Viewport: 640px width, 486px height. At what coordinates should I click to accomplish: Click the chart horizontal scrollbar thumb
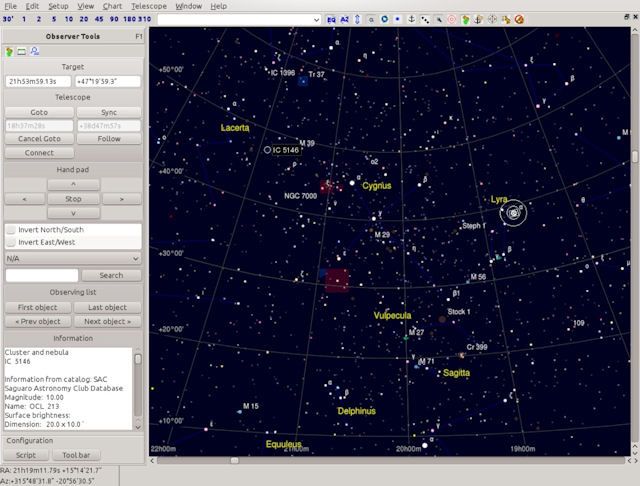[x=234, y=461]
